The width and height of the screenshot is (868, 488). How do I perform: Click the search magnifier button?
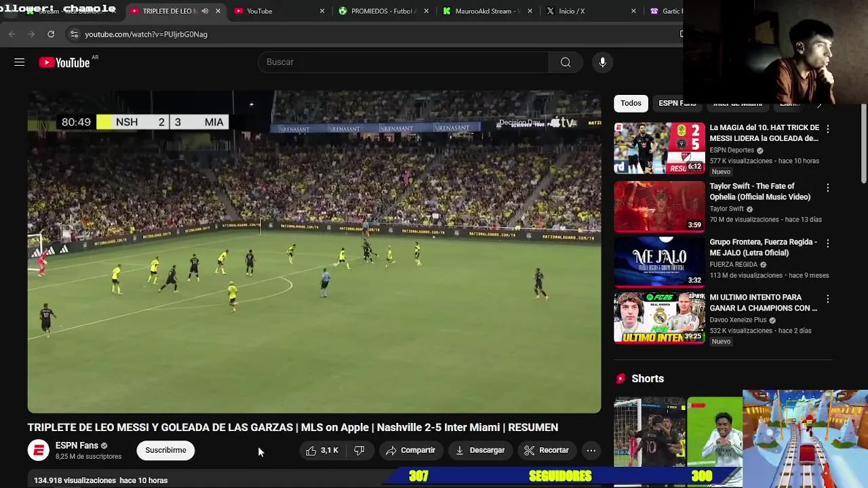pos(566,62)
